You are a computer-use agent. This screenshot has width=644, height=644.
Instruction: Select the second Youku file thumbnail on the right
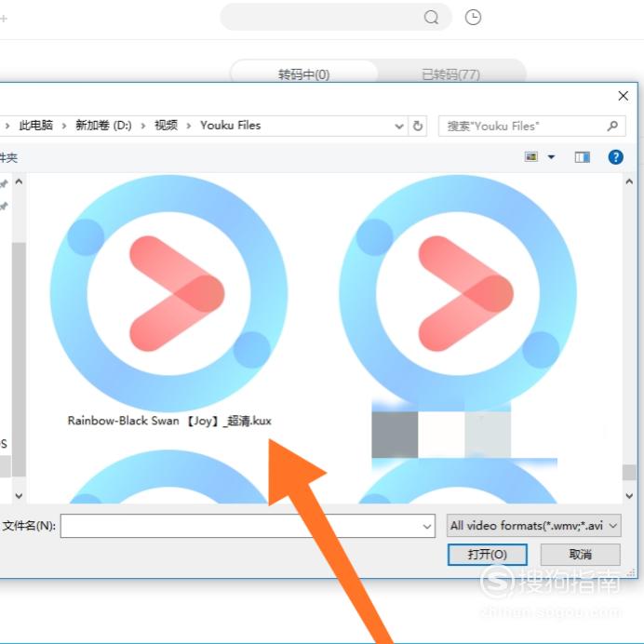pos(458,294)
